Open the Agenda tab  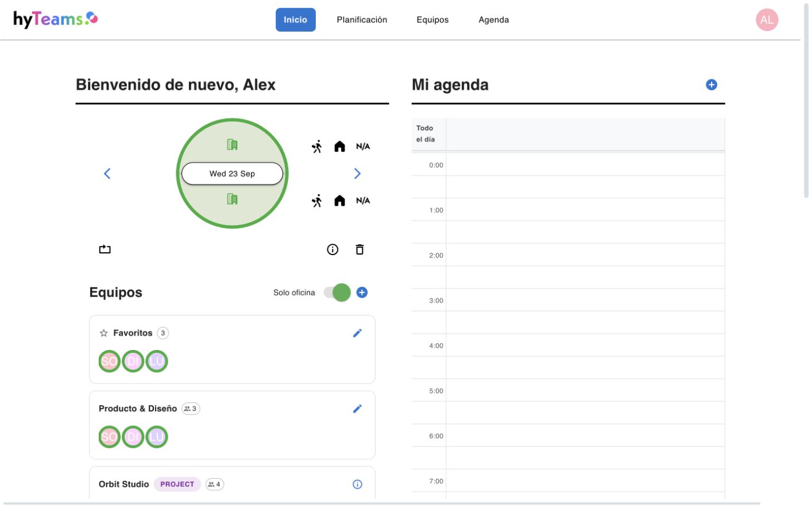tap(494, 20)
